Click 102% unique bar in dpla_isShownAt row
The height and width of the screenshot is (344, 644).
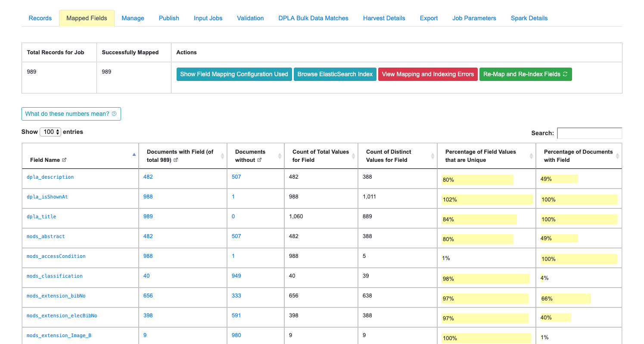[x=487, y=199]
